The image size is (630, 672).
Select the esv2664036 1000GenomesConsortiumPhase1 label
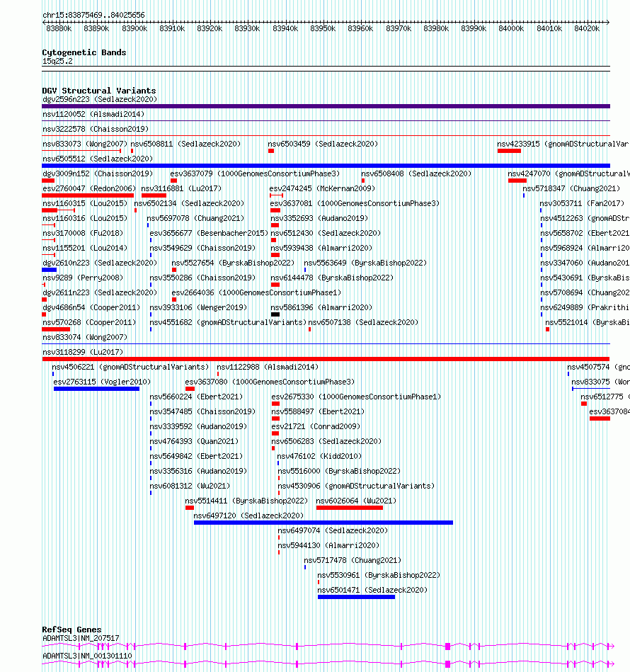(x=256, y=292)
